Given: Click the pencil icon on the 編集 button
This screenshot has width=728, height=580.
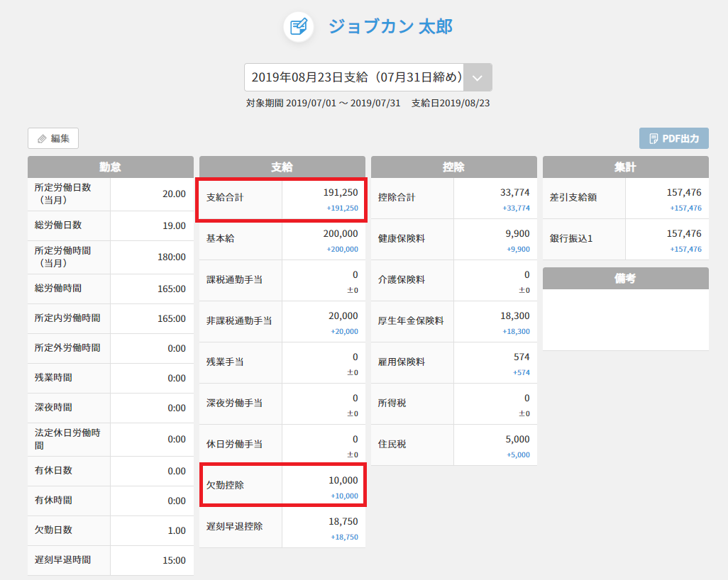Looking at the screenshot, I should click(x=42, y=139).
